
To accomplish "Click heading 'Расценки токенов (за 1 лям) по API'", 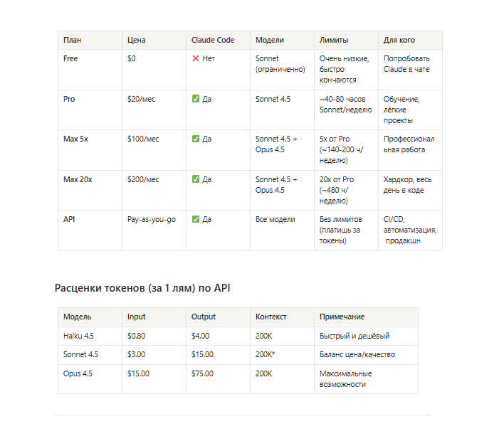I will click(x=142, y=288).
